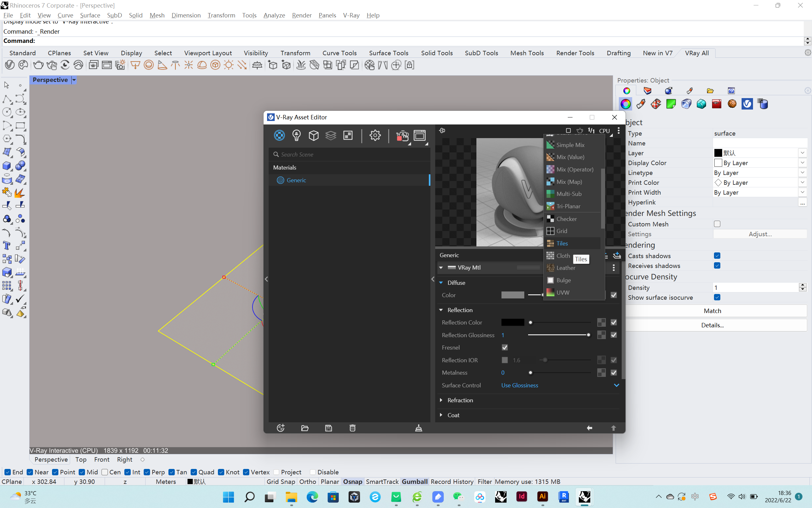Click Reflection Color texture slot

click(601, 323)
